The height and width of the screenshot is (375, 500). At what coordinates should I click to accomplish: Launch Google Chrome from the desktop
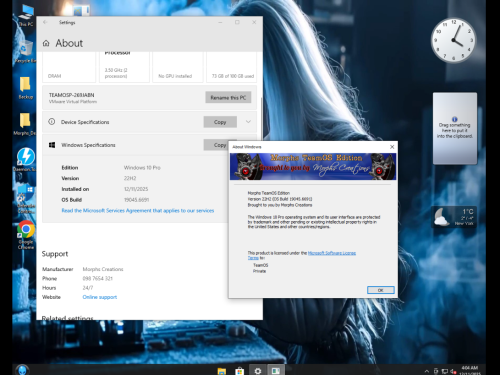(x=26, y=235)
